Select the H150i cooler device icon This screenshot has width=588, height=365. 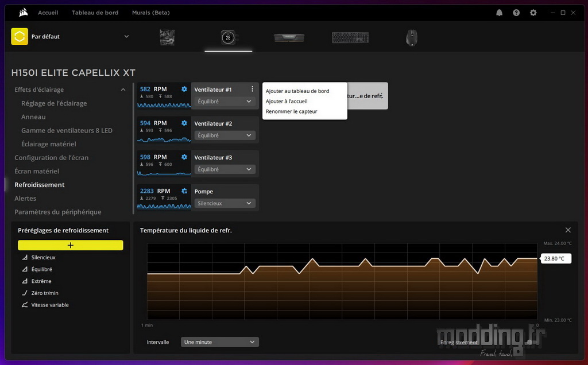point(229,37)
